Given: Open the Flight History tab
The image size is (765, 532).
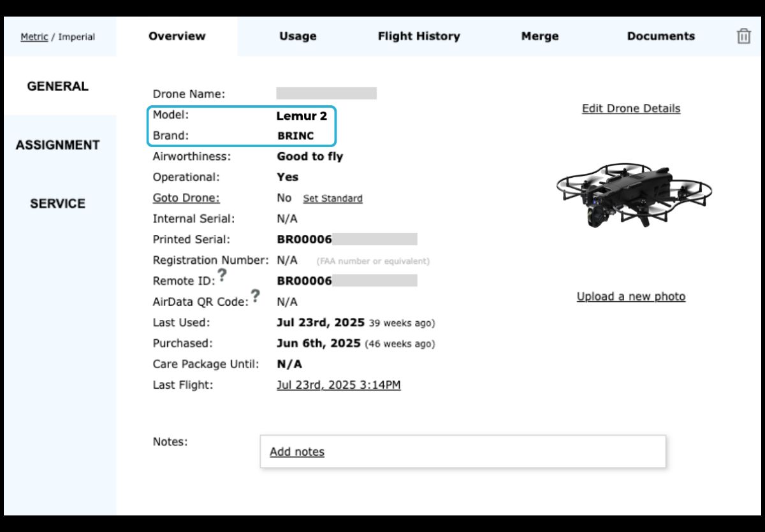Looking at the screenshot, I should 419,36.
